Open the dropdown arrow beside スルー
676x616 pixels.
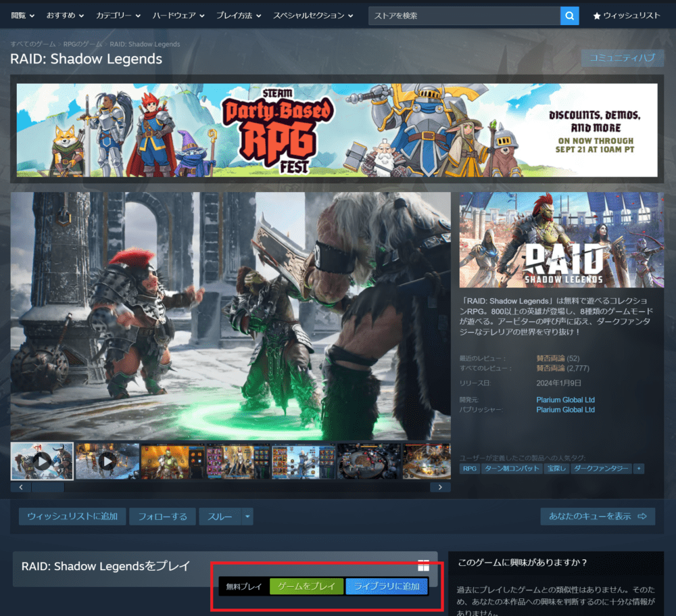(x=247, y=517)
